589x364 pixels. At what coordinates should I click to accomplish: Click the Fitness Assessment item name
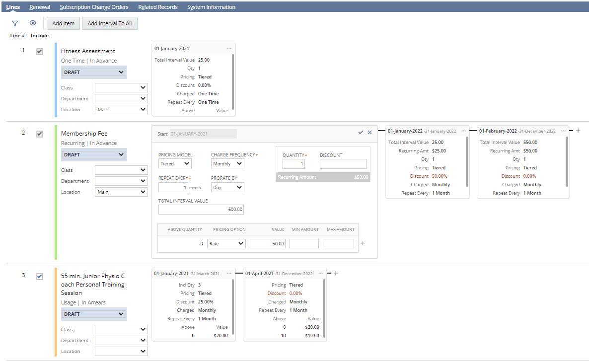88,51
